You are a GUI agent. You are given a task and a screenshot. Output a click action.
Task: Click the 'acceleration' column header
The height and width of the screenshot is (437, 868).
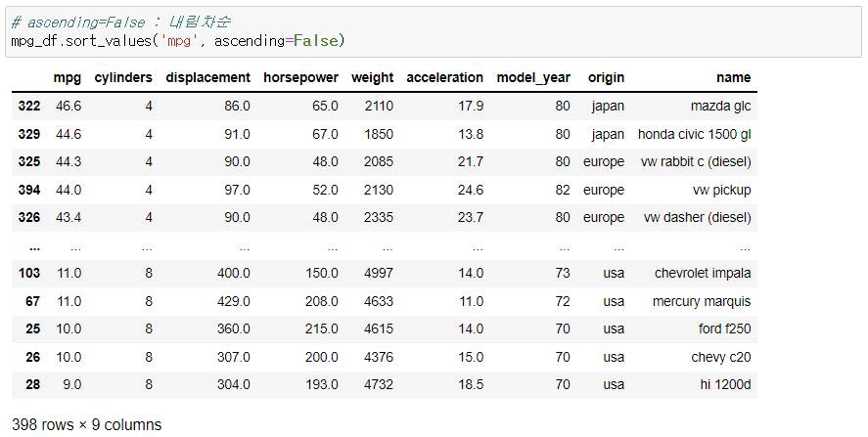coord(444,78)
